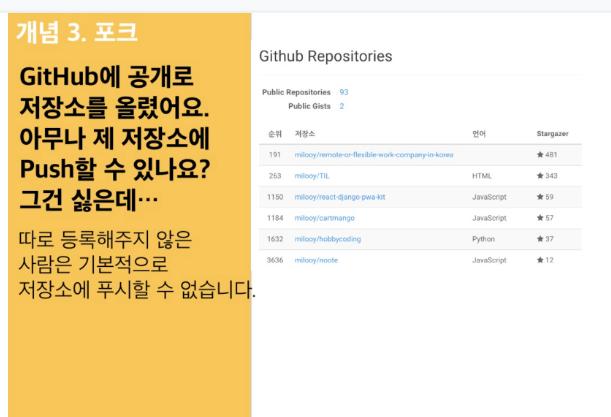Image resolution: width=611 pixels, height=417 pixels.
Task: Click the Public Repositories label
Action: pos(296,92)
